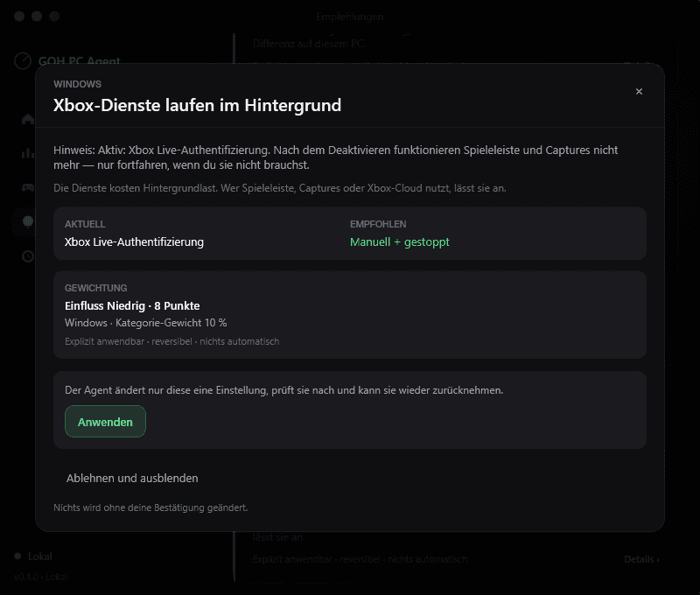Click the 'Der Agent ändert nur diese eine Einstellung' text
Image resolution: width=700 pixels, height=595 pixels.
pos(283,390)
